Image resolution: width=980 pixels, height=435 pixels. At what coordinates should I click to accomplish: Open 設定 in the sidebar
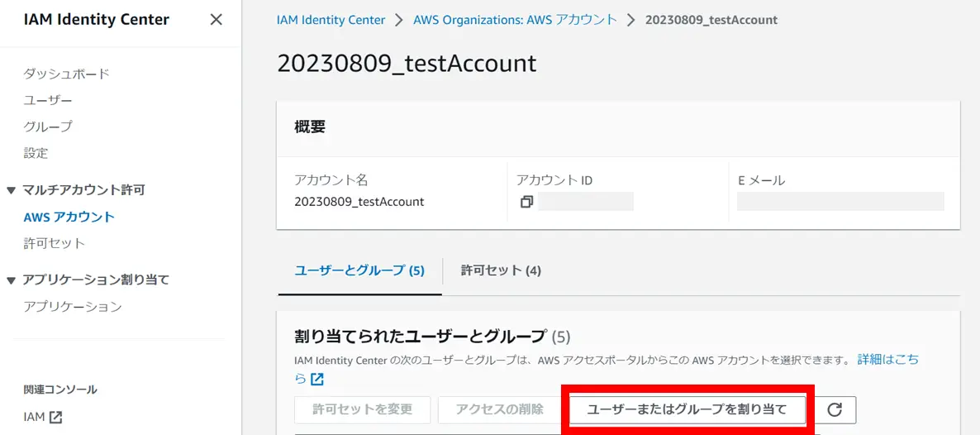36,153
